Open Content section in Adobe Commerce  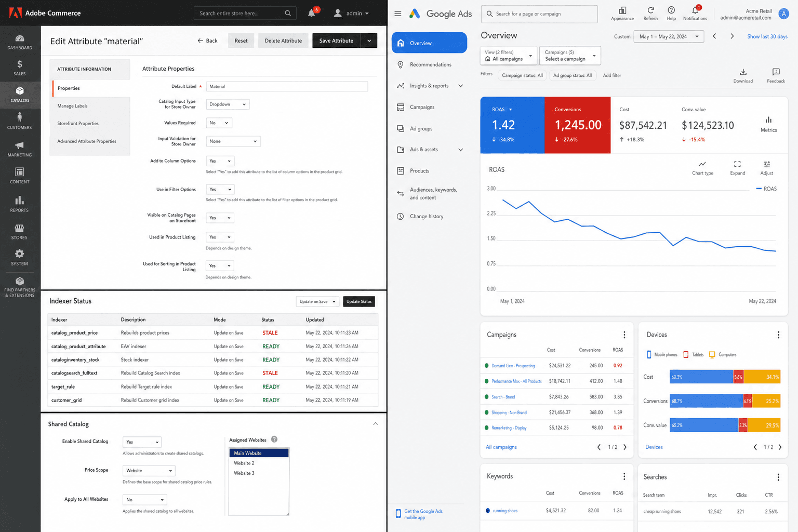click(20, 176)
